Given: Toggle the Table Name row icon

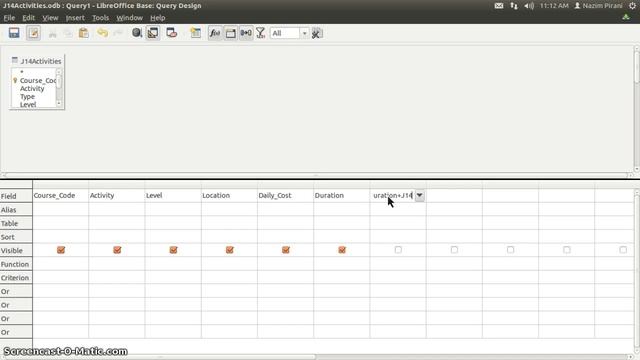Looking at the screenshot, I should pos(231,33).
